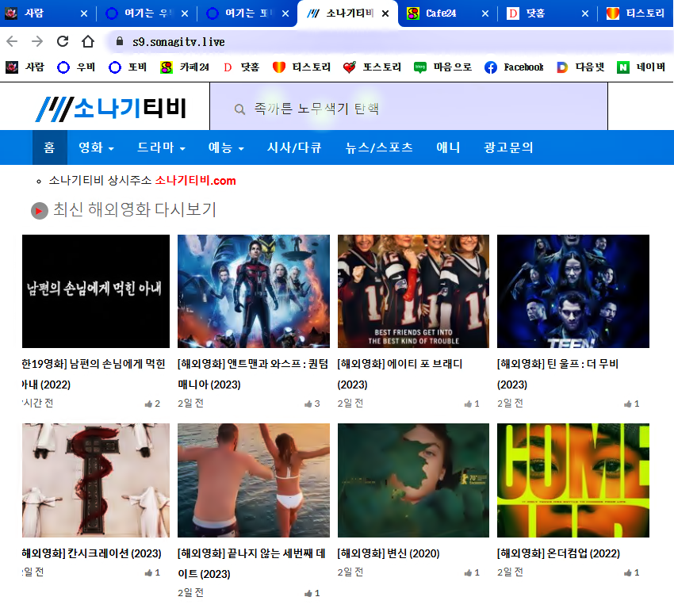
Task: Expand the 예능 dropdown menu
Action: click(226, 147)
